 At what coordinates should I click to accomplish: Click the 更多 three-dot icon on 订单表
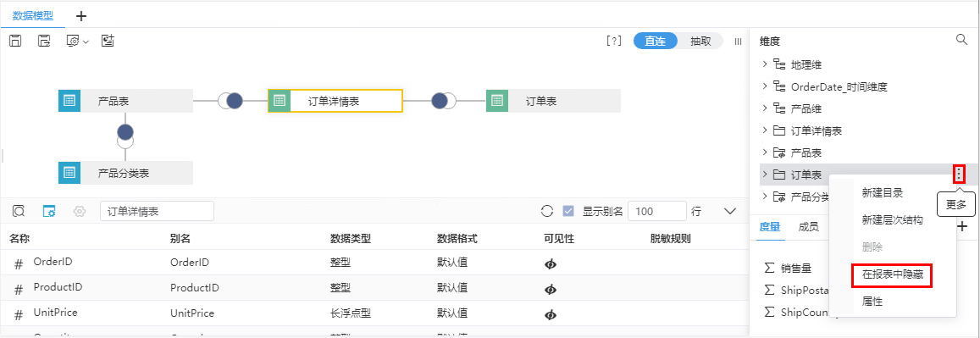click(x=960, y=175)
